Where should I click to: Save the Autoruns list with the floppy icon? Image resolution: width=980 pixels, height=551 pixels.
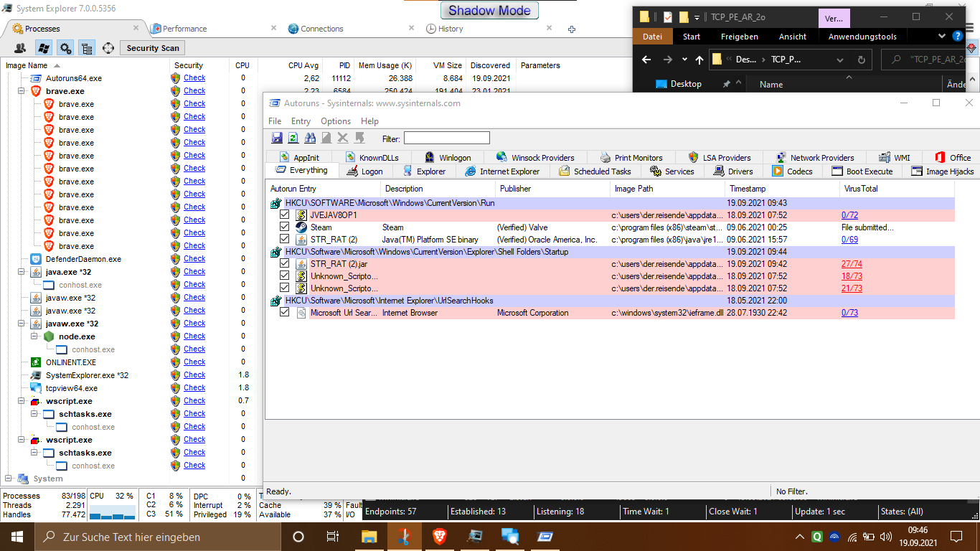point(277,138)
